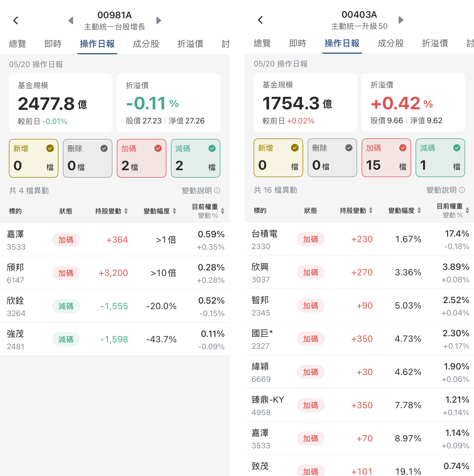The height and width of the screenshot is (476, 474).
Task: Toggle 刪除 filter in 00981A panel
Action: click(87, 158)
